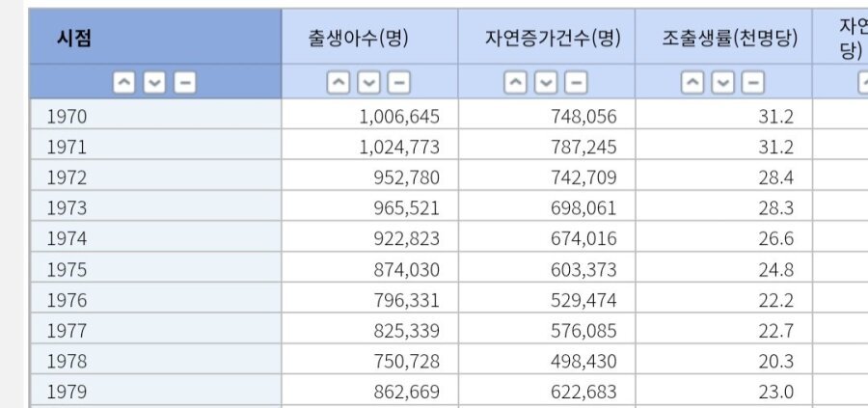Select the 1,024,773 births cell for 1971

(x=369, y=145)
